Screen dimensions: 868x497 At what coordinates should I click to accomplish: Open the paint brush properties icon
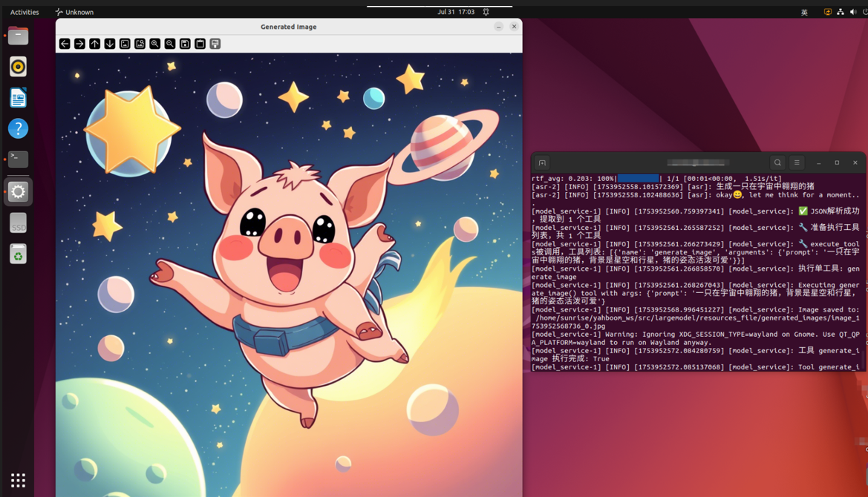(215, 44)
